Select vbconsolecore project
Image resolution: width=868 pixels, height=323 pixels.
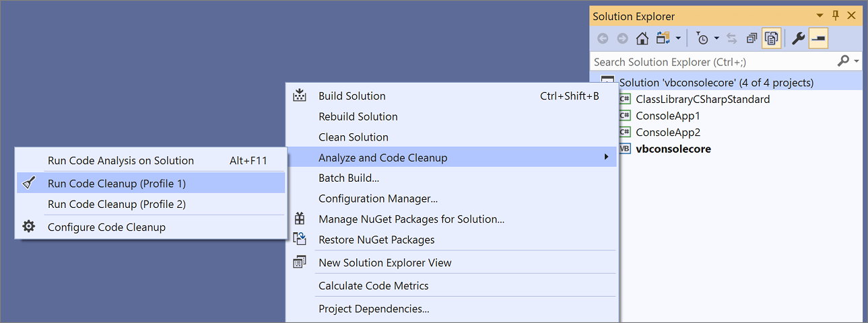(673, 149)
